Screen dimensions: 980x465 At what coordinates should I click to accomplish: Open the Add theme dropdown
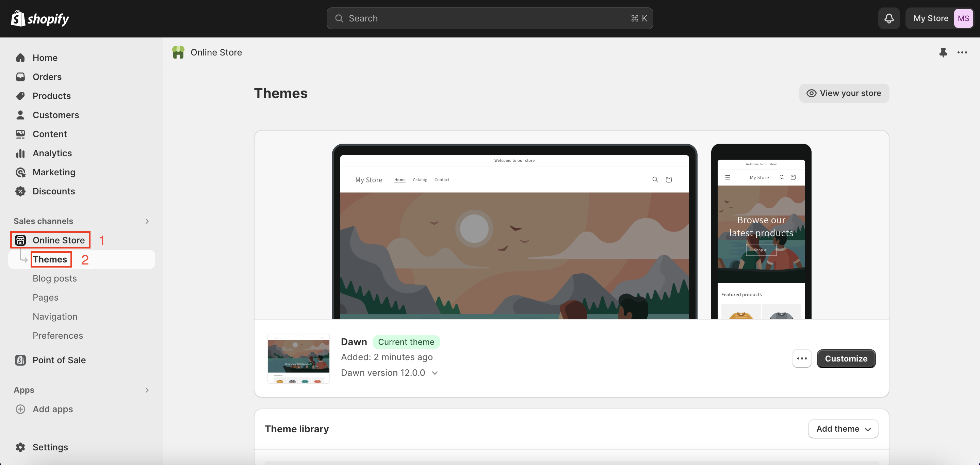coord(843,429)
